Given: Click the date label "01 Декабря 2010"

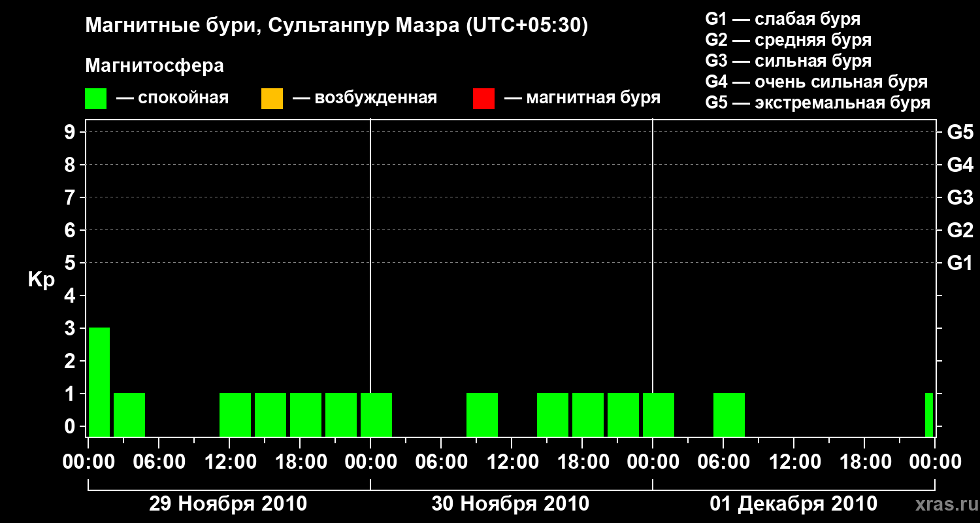Looking at the screenshot, I should (794, 504).
